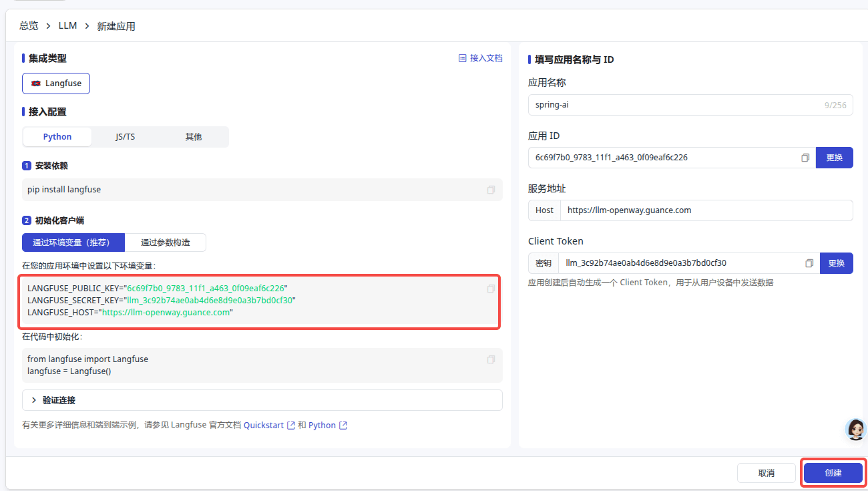
Task: Click the LANGFUSE_HOST line in code block
Action: coord(130,313)
